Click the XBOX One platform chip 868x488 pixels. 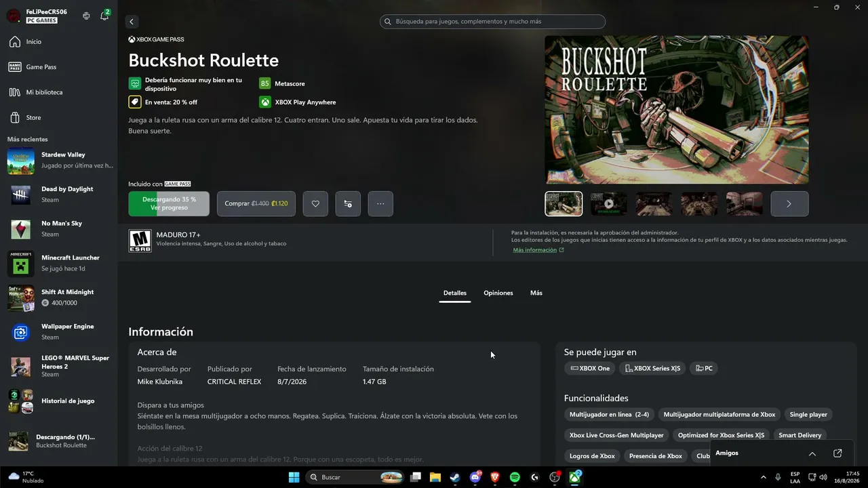(590, 369)
